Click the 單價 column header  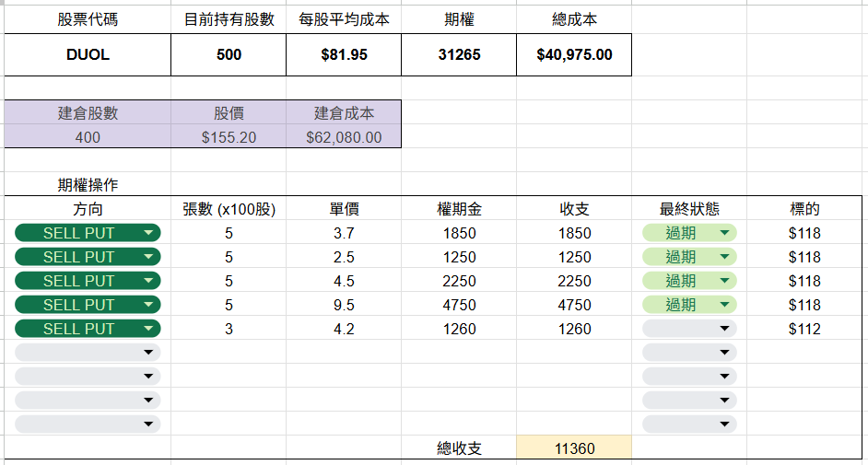pos(344,209)
